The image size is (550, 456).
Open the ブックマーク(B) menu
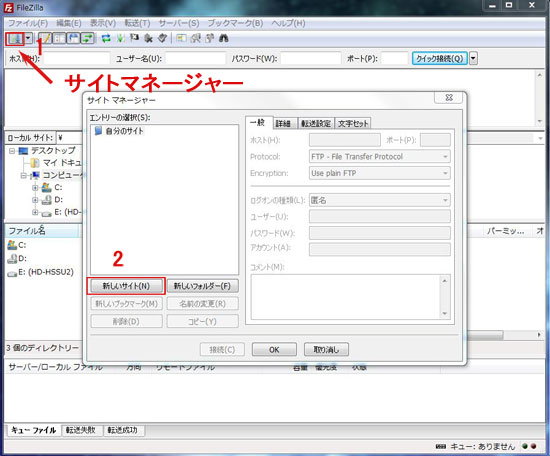pos(235,23)
